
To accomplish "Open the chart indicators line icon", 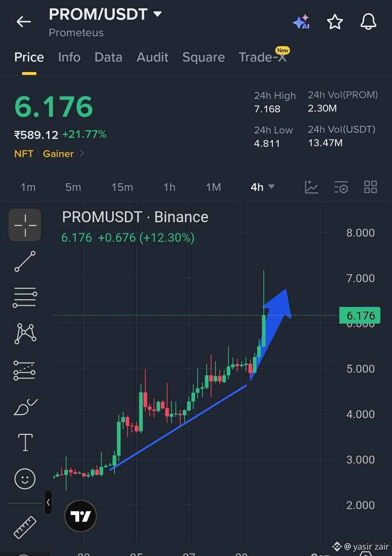I will [311, 187].
